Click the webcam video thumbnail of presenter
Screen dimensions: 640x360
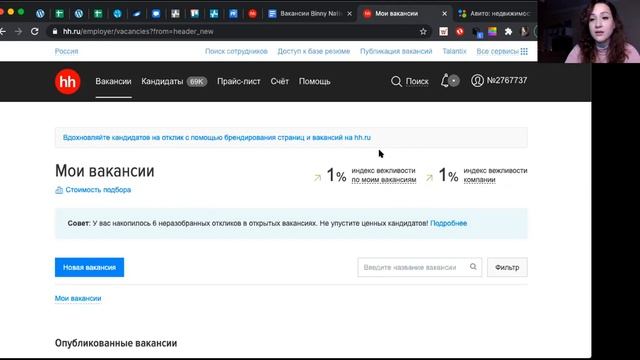click(x=589, y=31)
